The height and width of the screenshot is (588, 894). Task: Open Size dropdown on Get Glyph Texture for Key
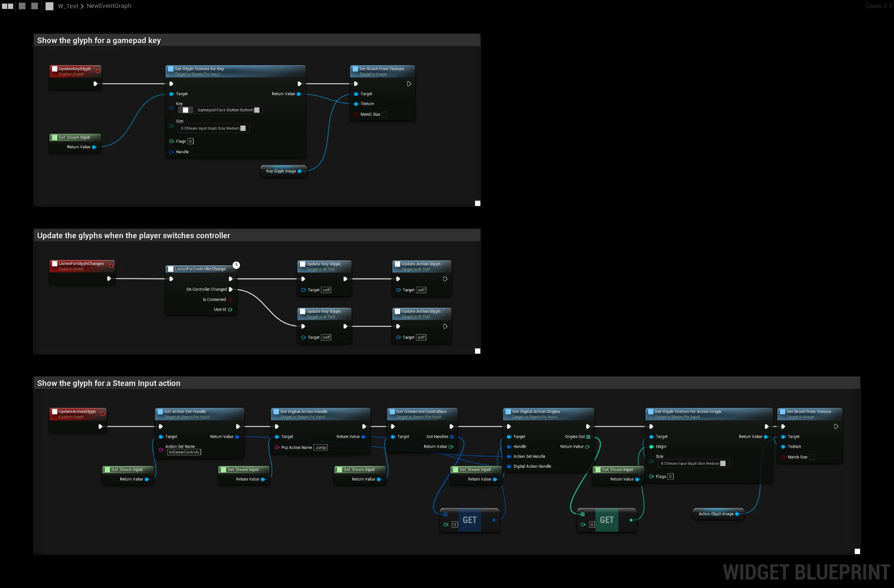(214, 128)
